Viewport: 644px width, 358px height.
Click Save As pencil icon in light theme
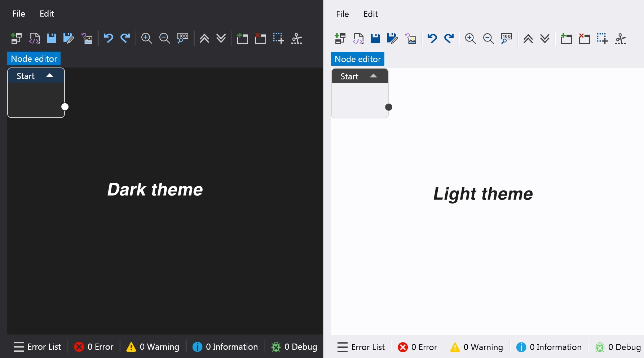[392, 39]
